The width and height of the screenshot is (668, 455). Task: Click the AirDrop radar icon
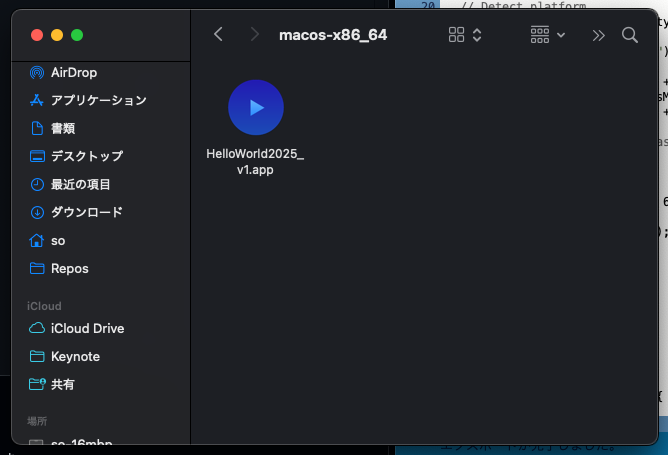pyautogui.click(x=37, y=72)
